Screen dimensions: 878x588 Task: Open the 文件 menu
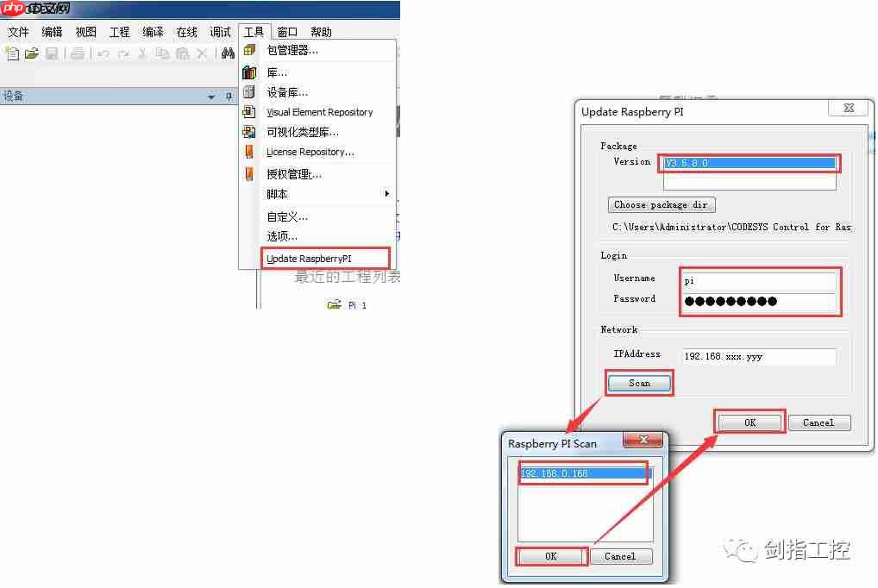[x=18, y=31]
